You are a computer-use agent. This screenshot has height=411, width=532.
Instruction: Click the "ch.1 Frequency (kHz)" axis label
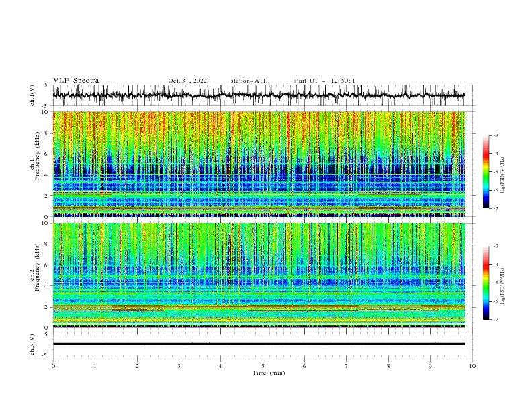(35, 154)
